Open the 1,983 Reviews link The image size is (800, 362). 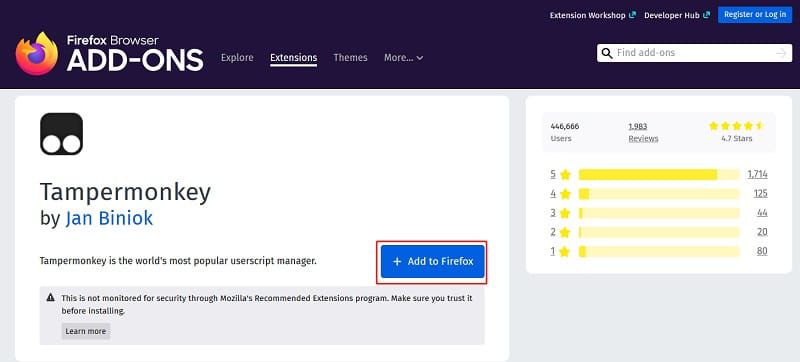[643, 133]
